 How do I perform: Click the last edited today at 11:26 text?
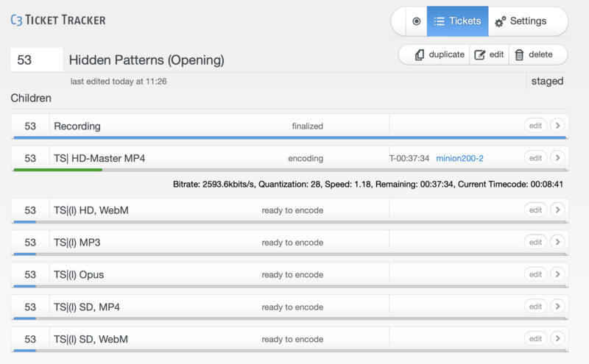pos(119,82)
